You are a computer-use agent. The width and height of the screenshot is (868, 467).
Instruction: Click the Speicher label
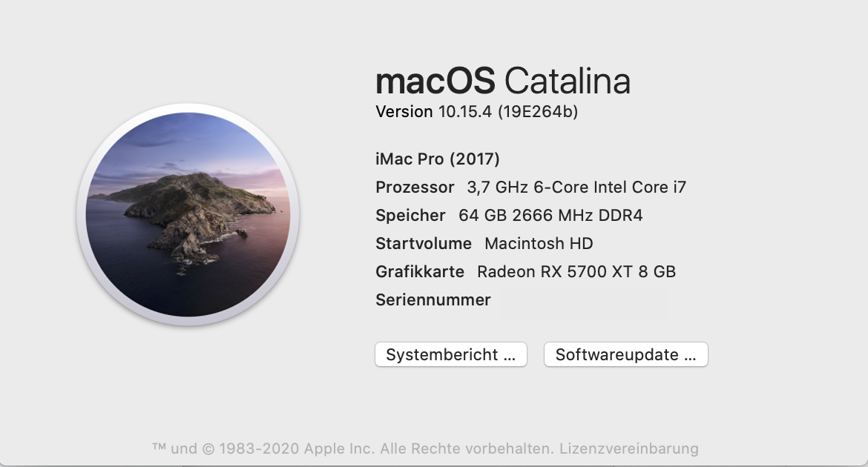pyautogui.click(x=410, y=216)
